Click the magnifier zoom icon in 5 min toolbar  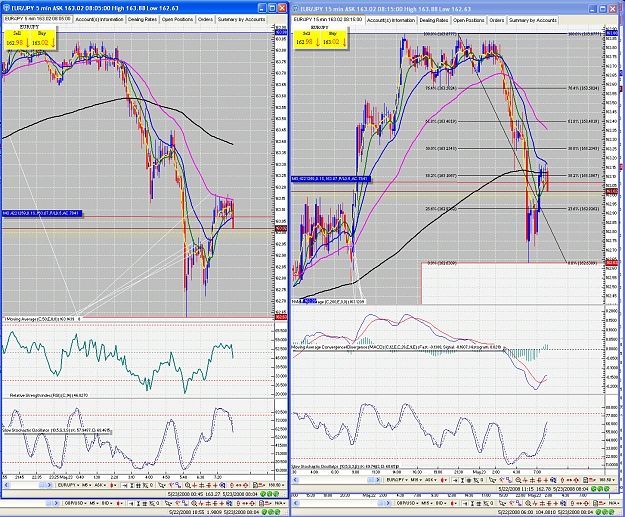pos(188,485)
